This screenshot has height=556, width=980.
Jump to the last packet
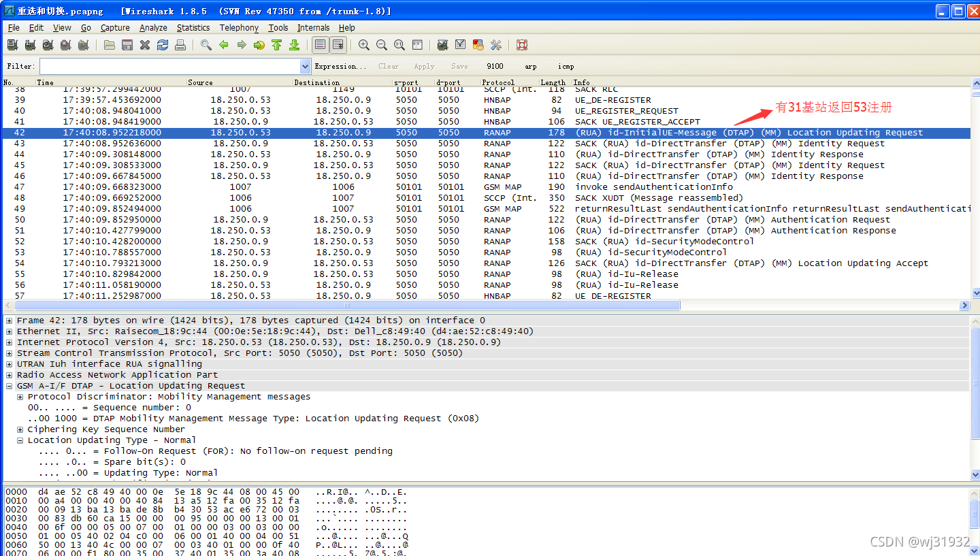[295, 45]
